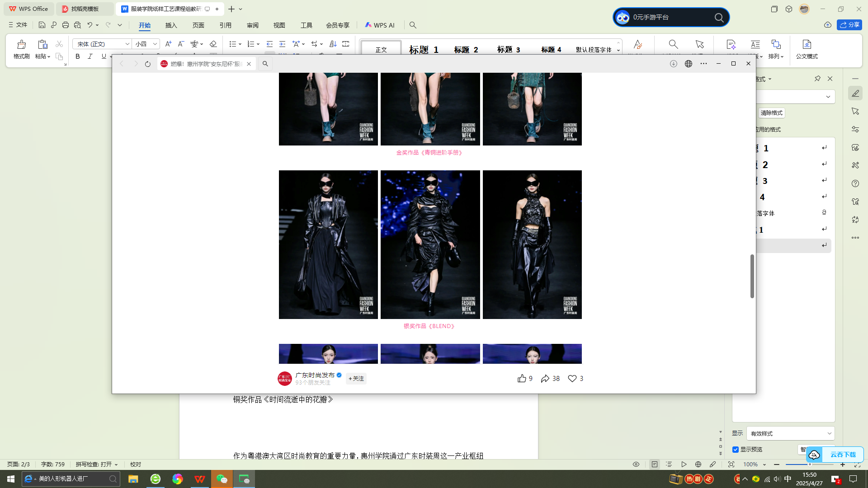
Task: Click the +关注 follow button
Action: (356, 379)
